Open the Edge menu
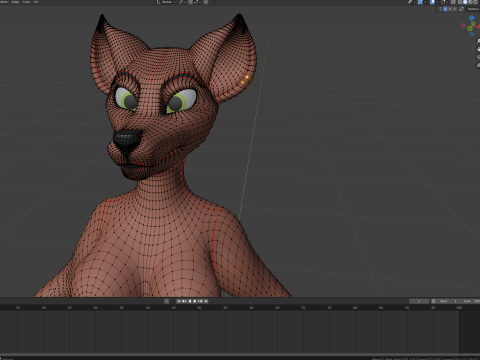The height and width of the screenshot is (360, 480). point(15,2)
